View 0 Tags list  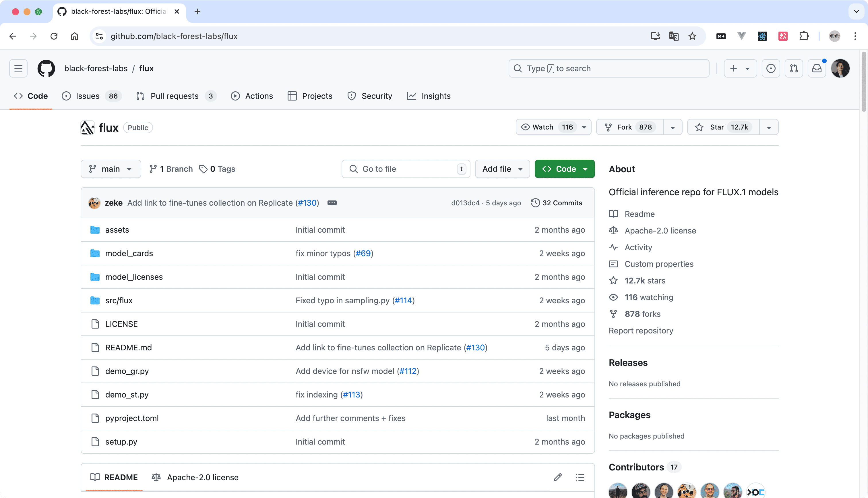[x=217, y=169]
